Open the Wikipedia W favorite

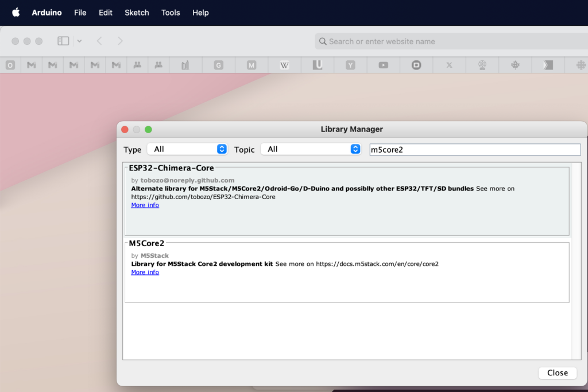285,65
